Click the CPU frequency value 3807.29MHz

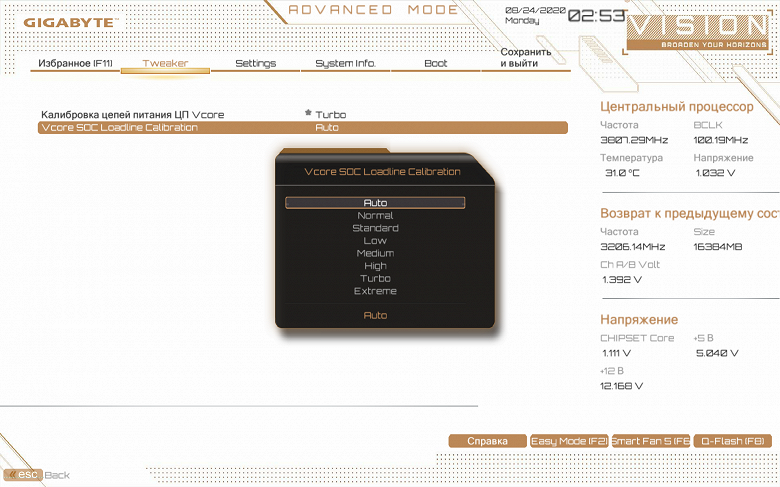pyautogui.click(x=634, y=140)
